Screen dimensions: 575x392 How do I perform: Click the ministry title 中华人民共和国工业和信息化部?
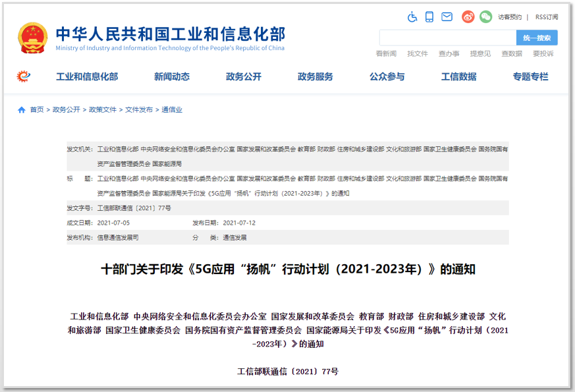[171, 34]
